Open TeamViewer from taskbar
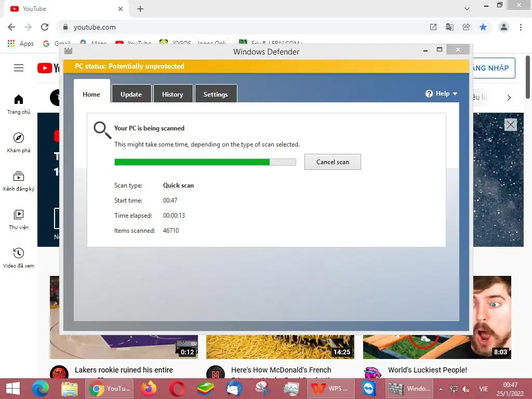Image resolution: width=532 pixels, height=399 pixels. coord(369,389)
